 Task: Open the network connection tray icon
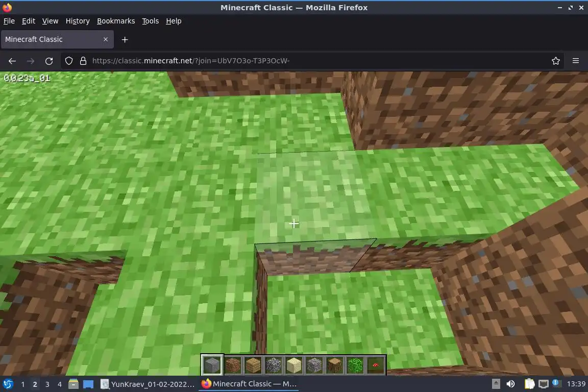(x=544, y=384)
